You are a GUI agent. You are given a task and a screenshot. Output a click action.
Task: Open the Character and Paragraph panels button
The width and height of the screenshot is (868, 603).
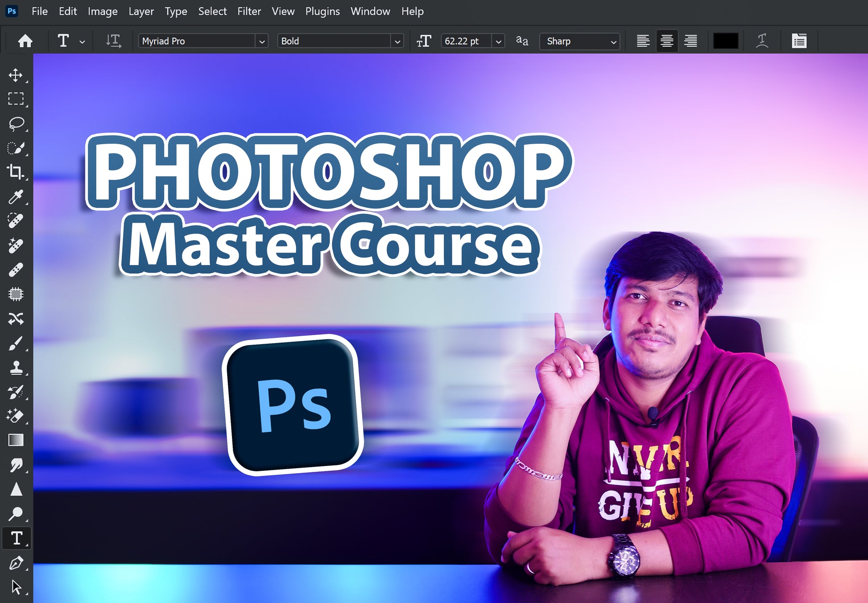click(x=799, y=41)
